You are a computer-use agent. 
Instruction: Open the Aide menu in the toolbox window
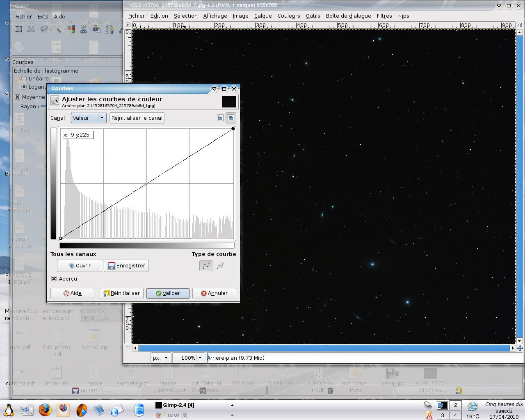tap(59, 16)
